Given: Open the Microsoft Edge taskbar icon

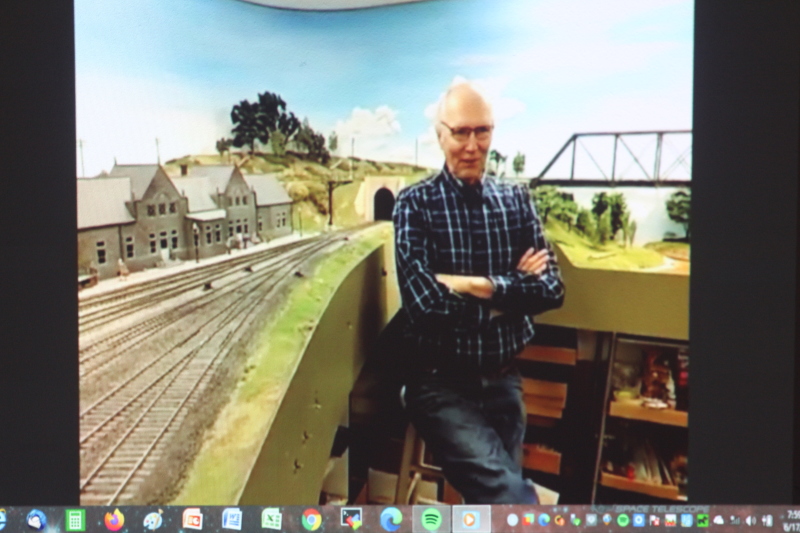Looking at the screenshot, I should point(391,519).
